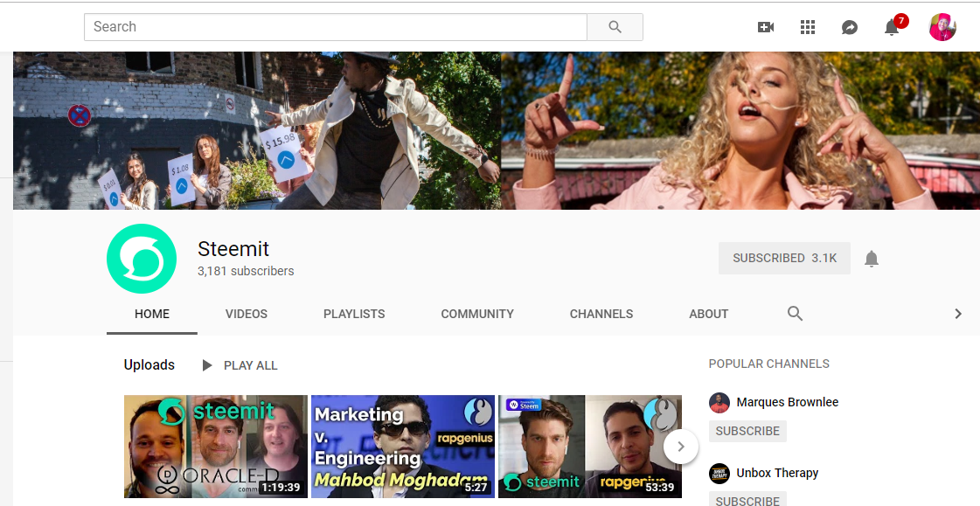Open the create video camera icon
Screen dimensions: 980x506
(x=766, y=27)
